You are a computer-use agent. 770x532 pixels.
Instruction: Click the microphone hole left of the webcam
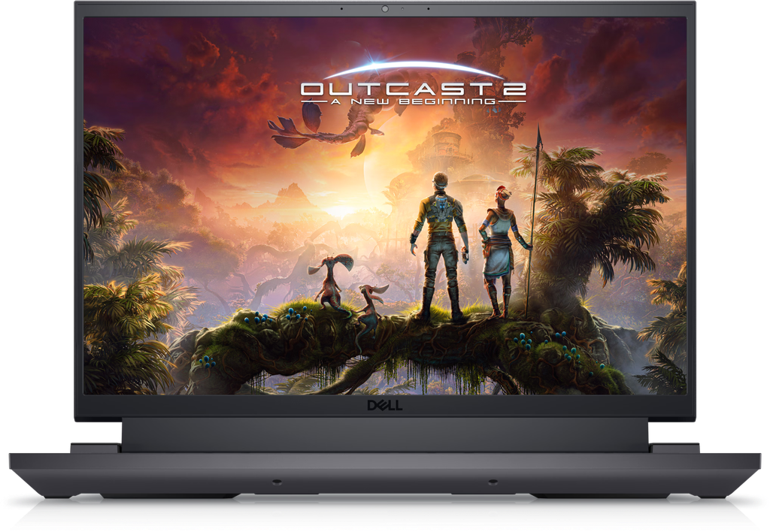tap(341, 10)
